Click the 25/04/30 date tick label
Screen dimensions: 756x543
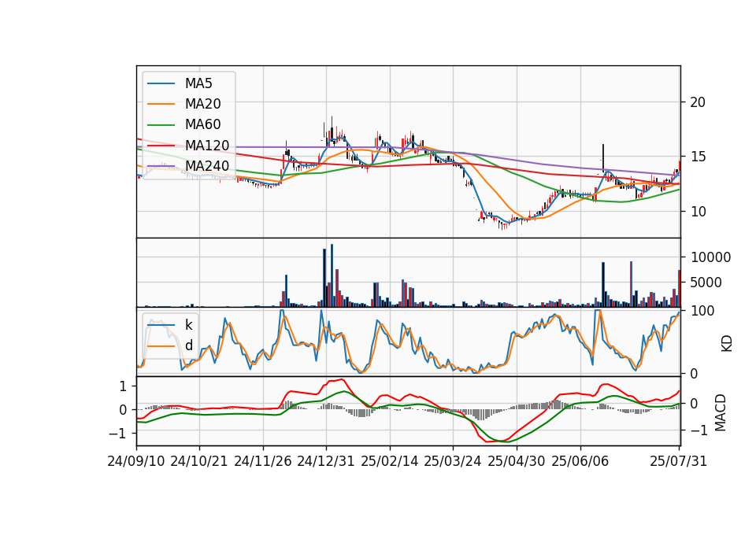tap(517, 461)
